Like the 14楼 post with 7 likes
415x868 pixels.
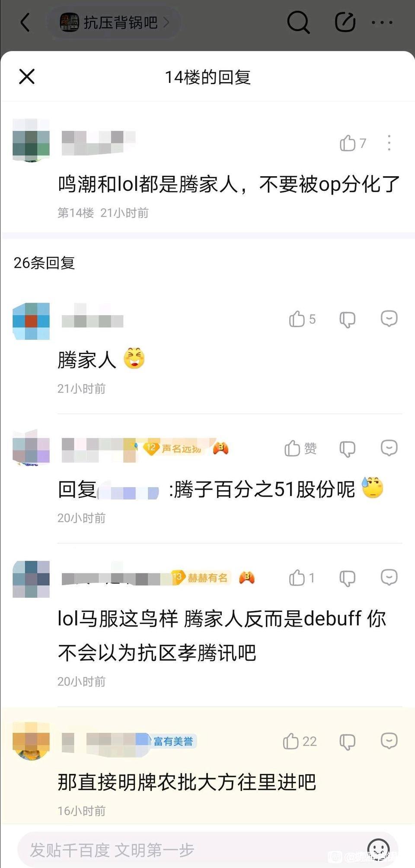point(353,143)
